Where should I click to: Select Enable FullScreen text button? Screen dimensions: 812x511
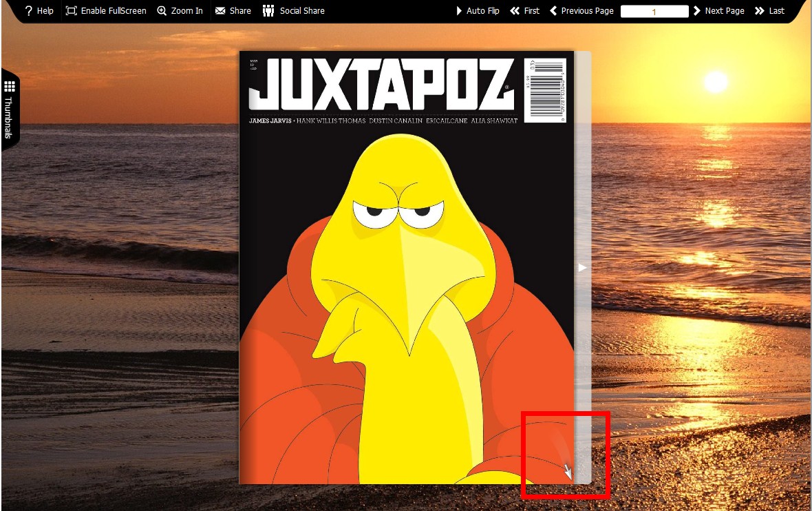tap(114, 11)
